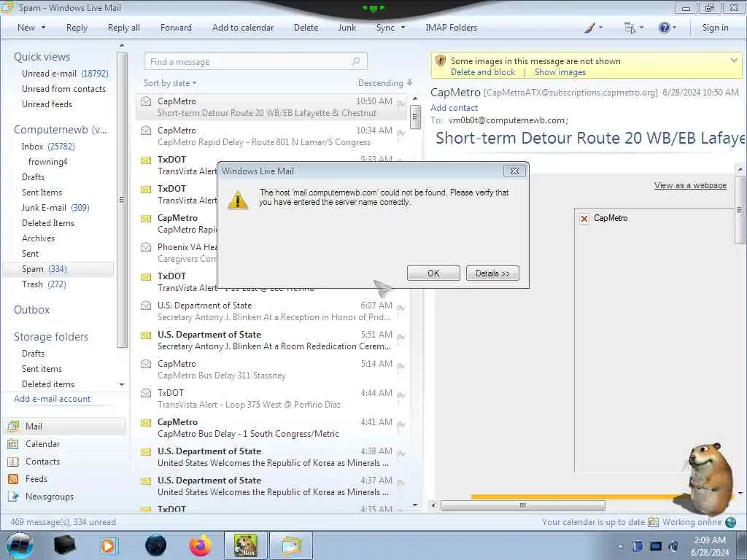Show hidden tray icons arrow
The width and height of the screenshot is (747, 560).
point(620,547)
